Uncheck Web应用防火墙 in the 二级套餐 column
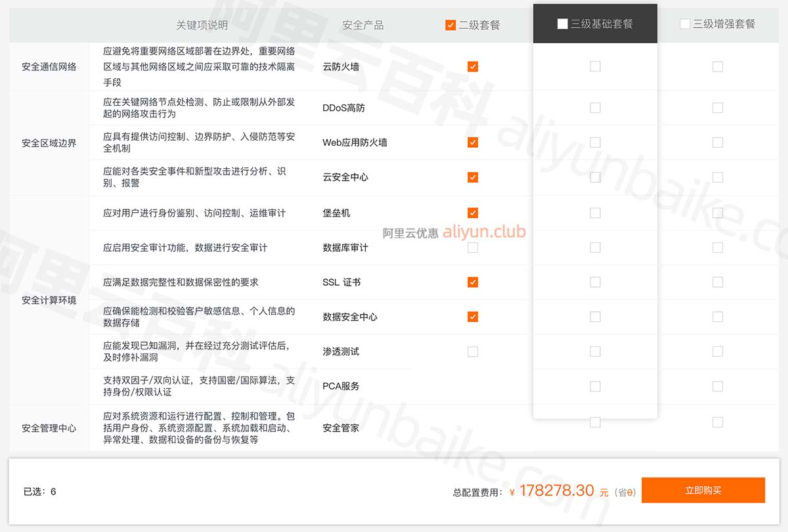The height and width of the screenshot is (532, 788). point(473,143)
